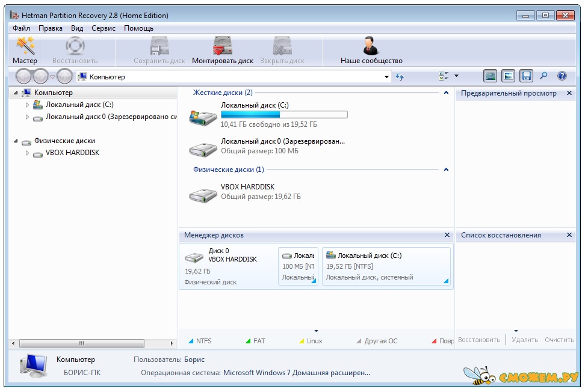Click Очистить in the recovery list panel

[x=559, y=340]
